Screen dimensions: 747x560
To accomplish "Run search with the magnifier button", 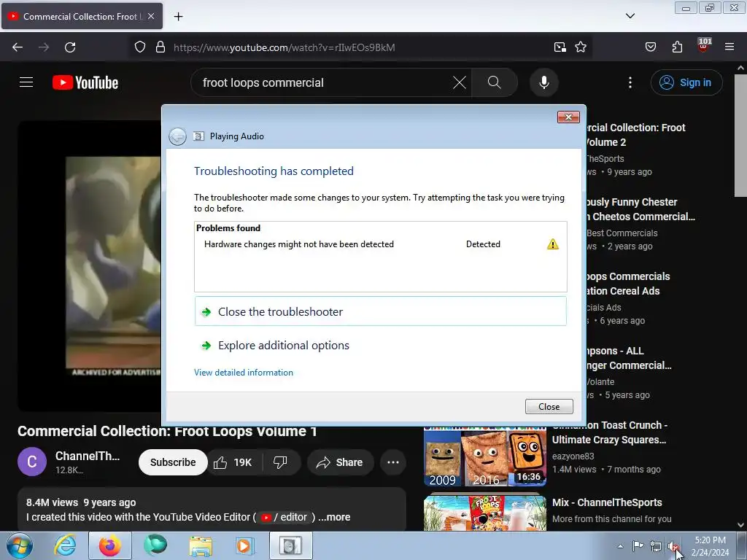I will [494, 82].
